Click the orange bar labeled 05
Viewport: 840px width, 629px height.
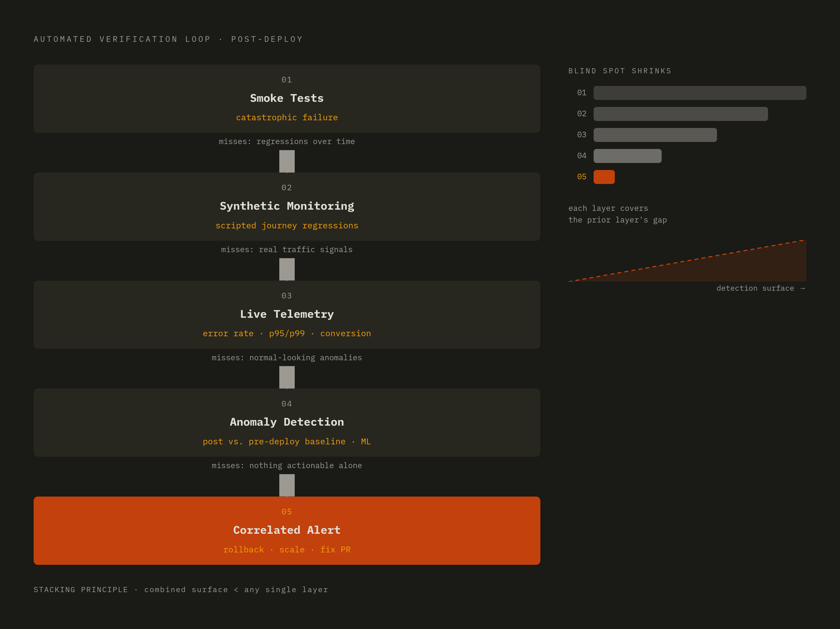click(x=604, y=177)
